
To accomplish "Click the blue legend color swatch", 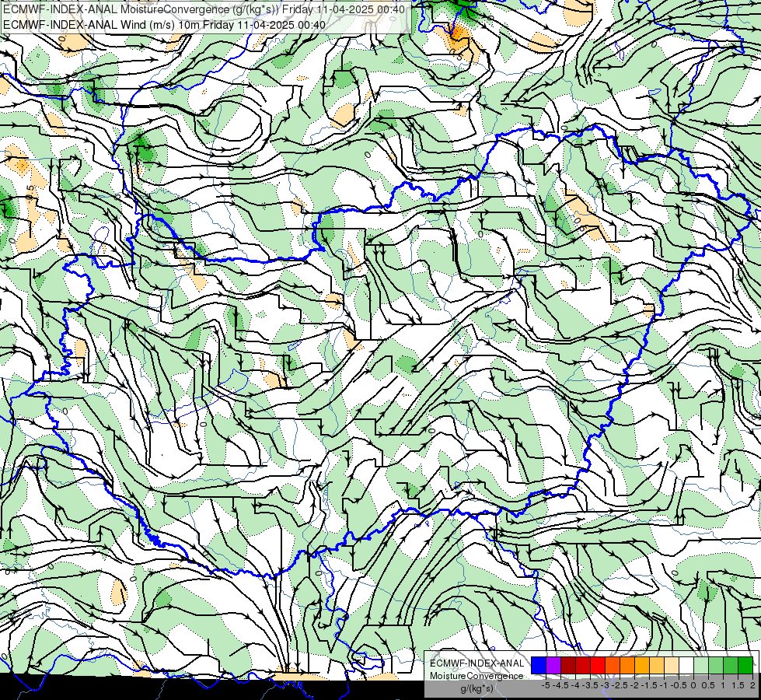I will 539,665.
